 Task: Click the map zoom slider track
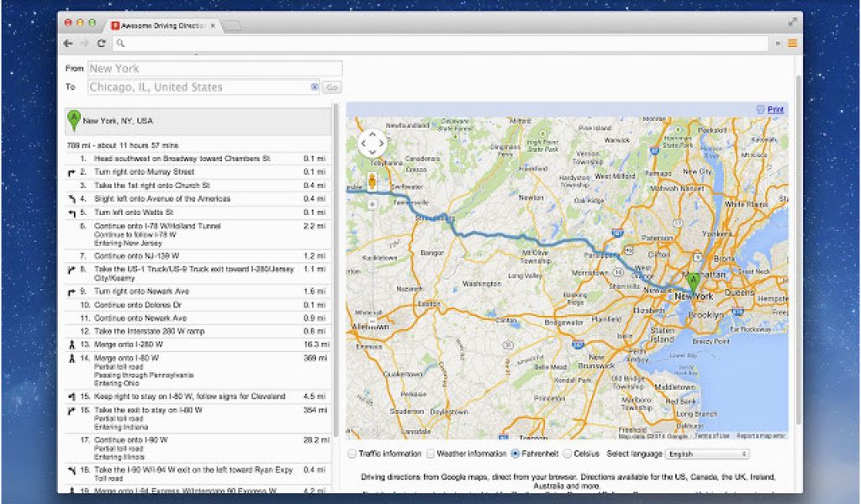pyautogui.click(x=372, y=263)
